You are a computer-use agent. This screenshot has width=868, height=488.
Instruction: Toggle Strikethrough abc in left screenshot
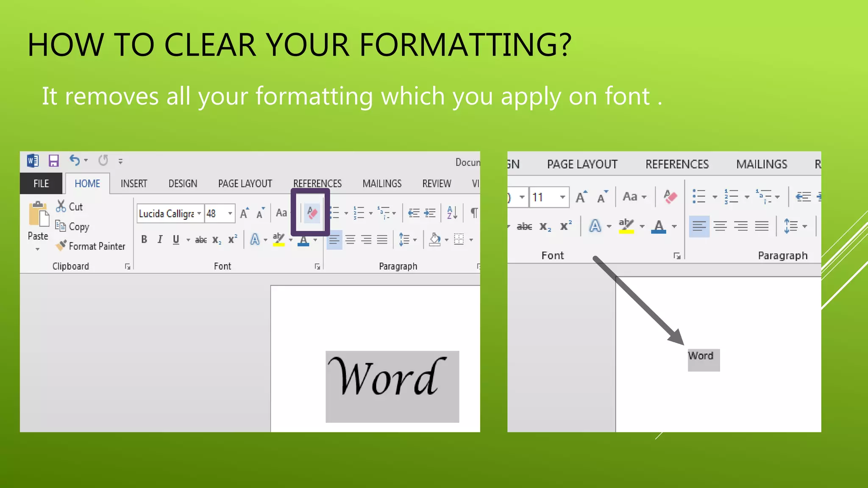(x=201, y=240)
